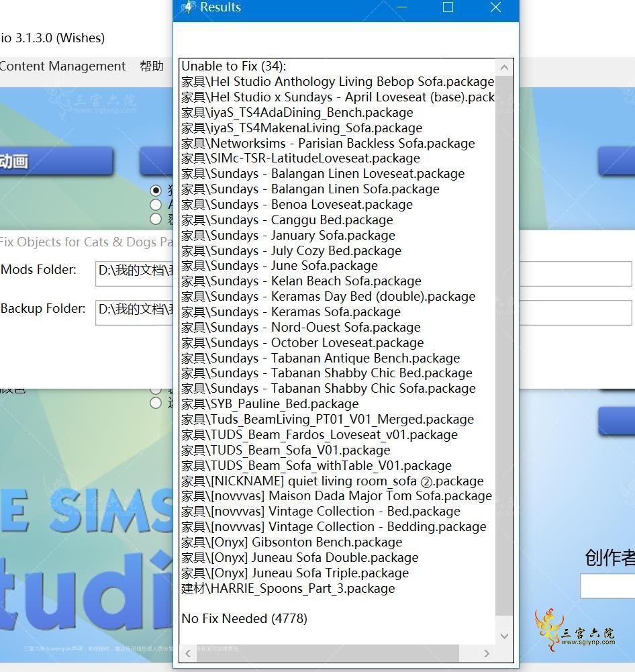
Task: Click '[Onyx] Gibsonton Bench.package' line
Action: click(291, 542)
